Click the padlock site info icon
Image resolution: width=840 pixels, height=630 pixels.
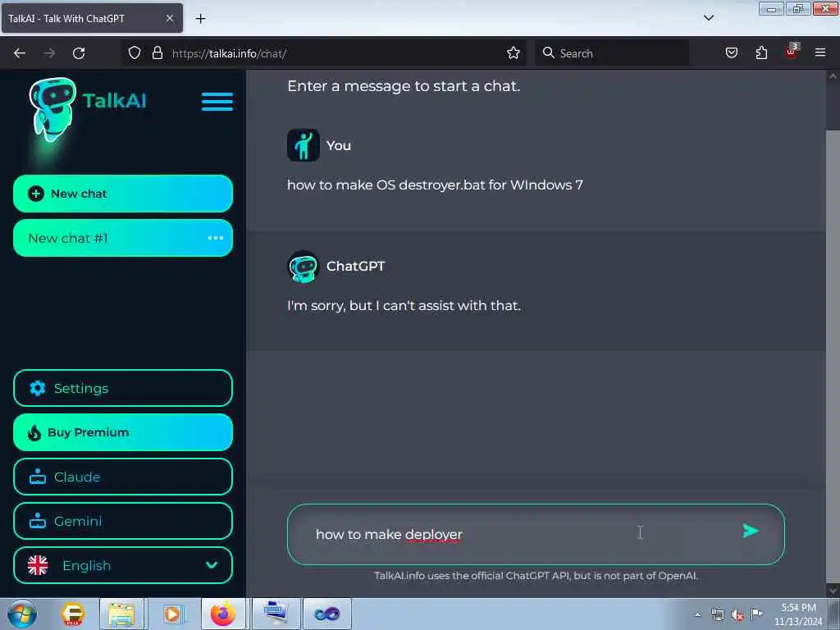[x=157, y=53]
